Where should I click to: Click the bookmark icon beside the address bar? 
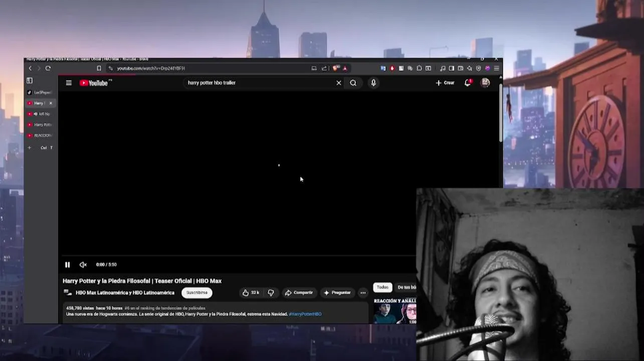point(99,68)
